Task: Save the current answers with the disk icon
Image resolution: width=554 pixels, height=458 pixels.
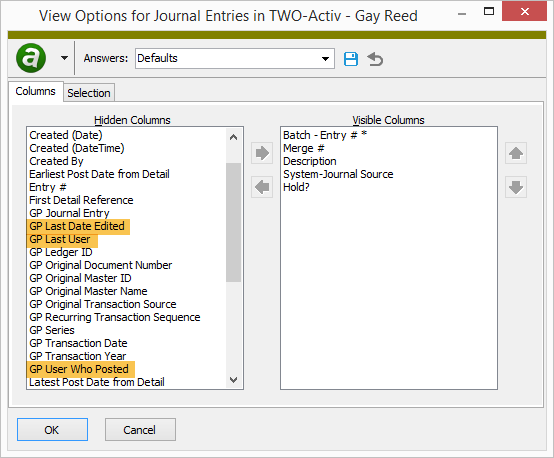Action: pos(350,59)
